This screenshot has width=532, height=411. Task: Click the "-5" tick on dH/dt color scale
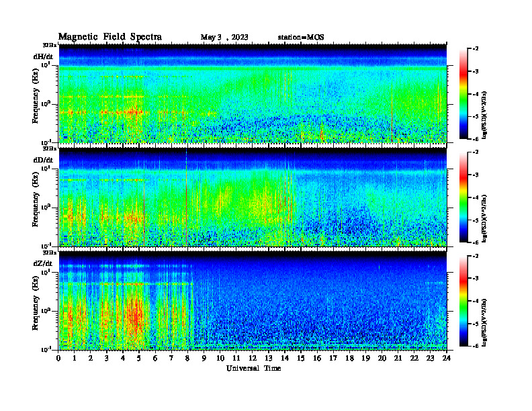coord(476,117)
